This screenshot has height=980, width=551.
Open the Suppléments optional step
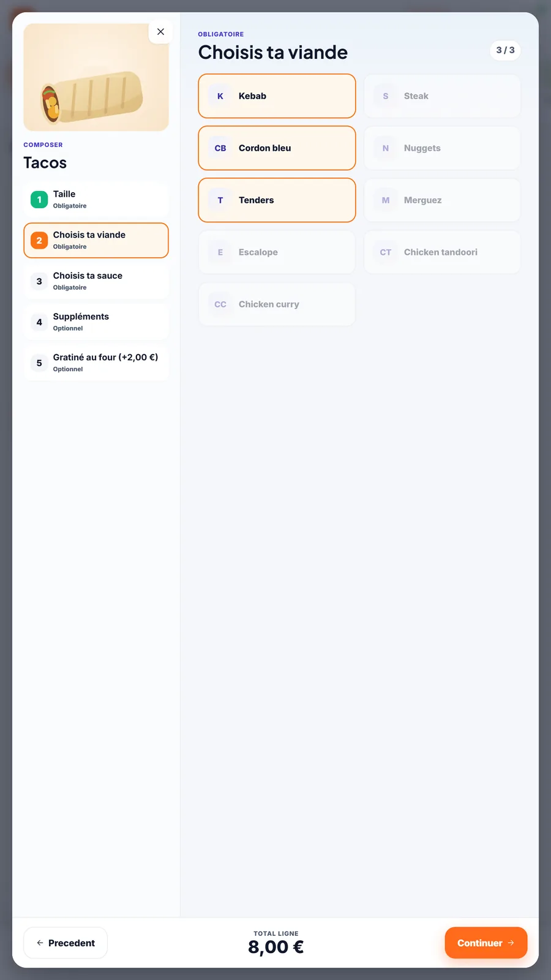click(96, 322)
